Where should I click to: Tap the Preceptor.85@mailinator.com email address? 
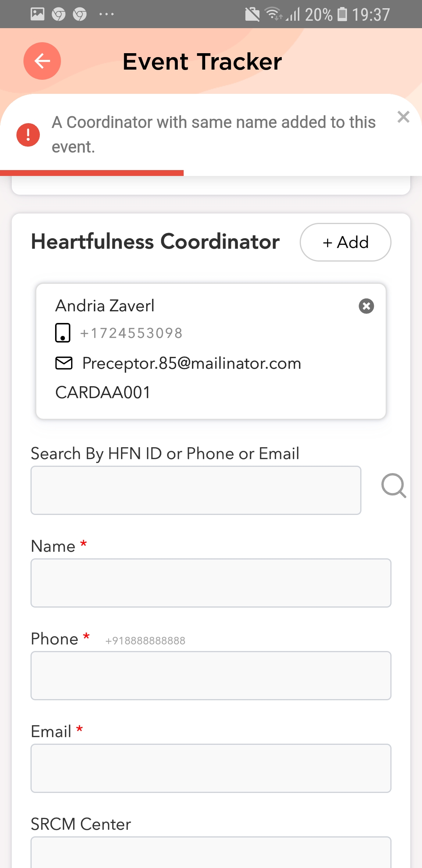(x=191, y=363)
